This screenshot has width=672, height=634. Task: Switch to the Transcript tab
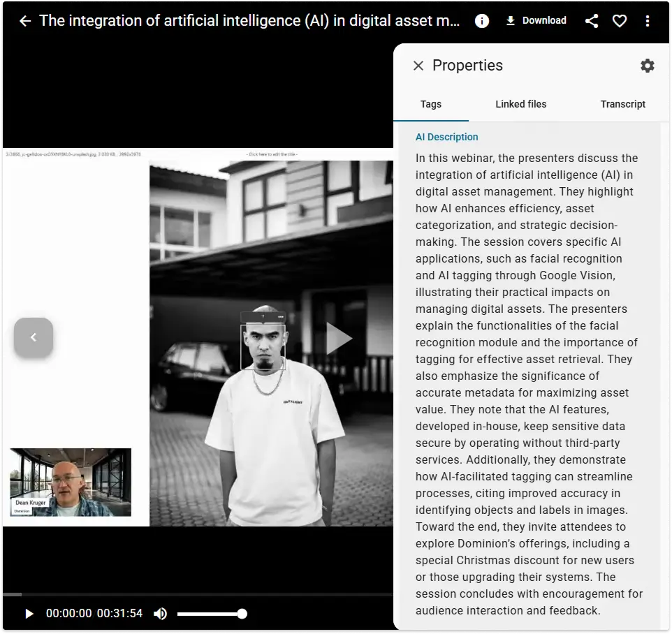[x=622, y=104]
